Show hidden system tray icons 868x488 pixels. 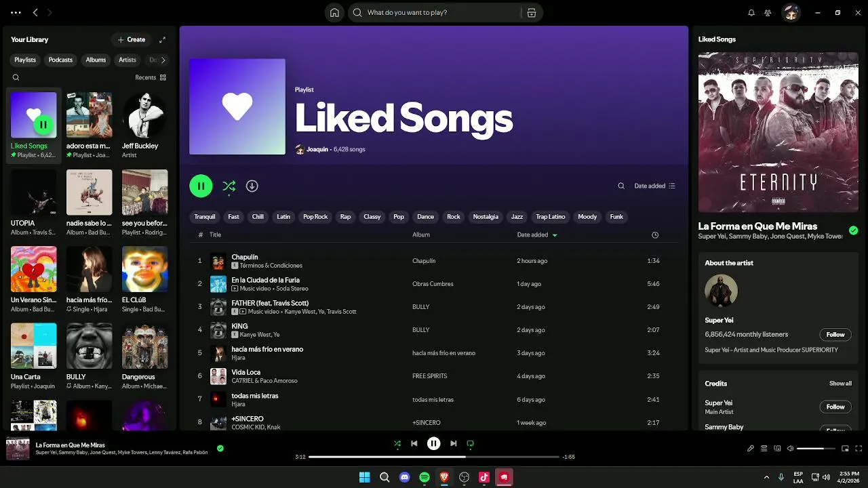click(x=766, y=477)
